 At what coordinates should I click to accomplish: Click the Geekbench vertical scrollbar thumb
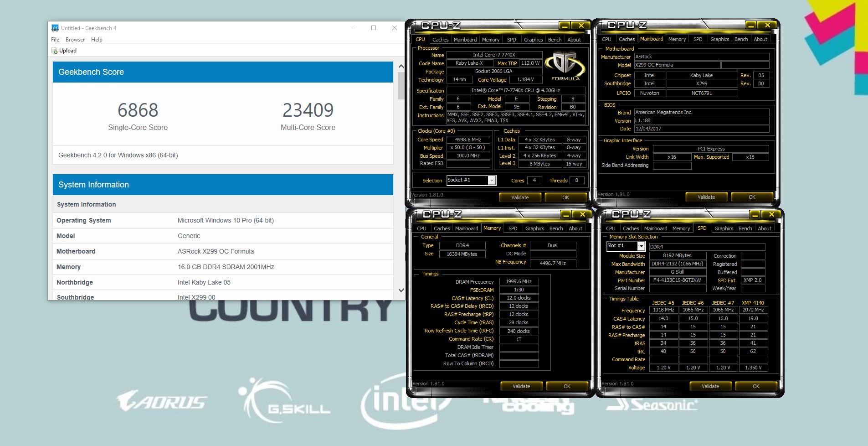401,86
